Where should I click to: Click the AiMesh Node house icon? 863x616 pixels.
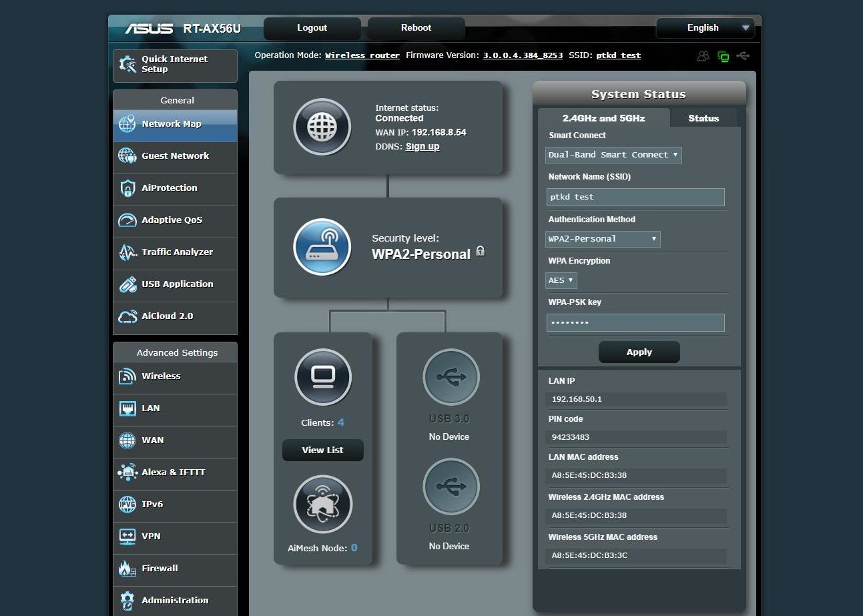click(x=323, y=505)
